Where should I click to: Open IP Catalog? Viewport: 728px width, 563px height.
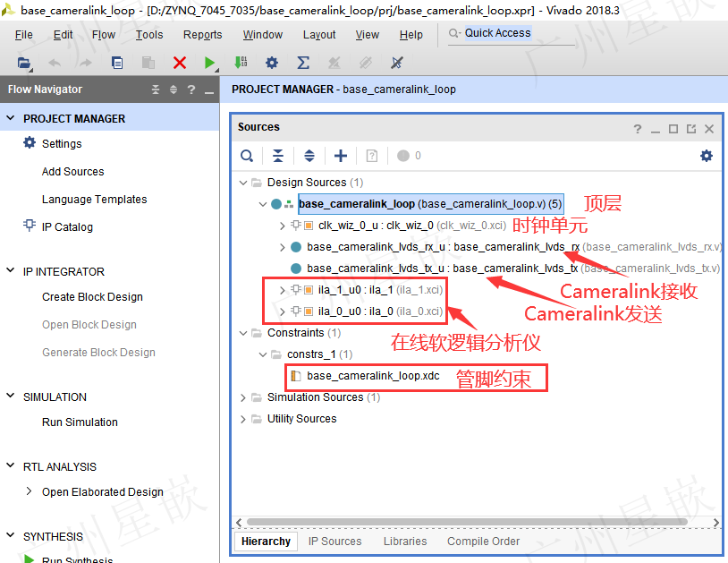67,227
